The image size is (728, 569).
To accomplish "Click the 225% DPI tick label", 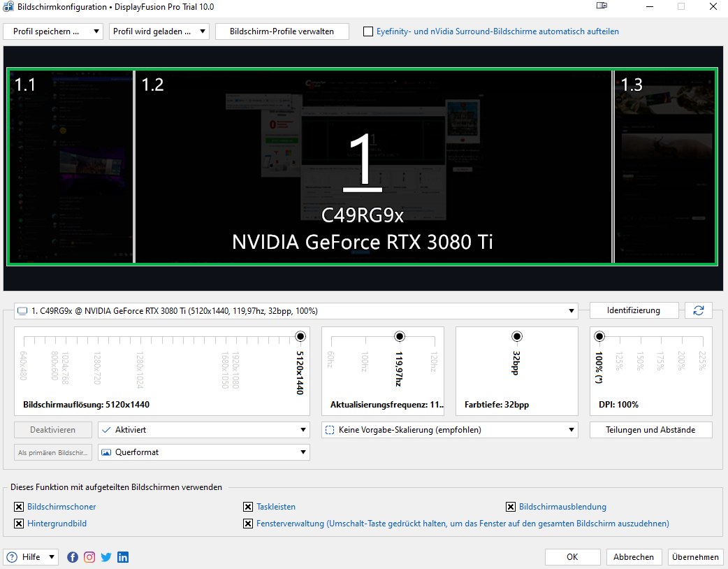I will (x=702, y=361).
